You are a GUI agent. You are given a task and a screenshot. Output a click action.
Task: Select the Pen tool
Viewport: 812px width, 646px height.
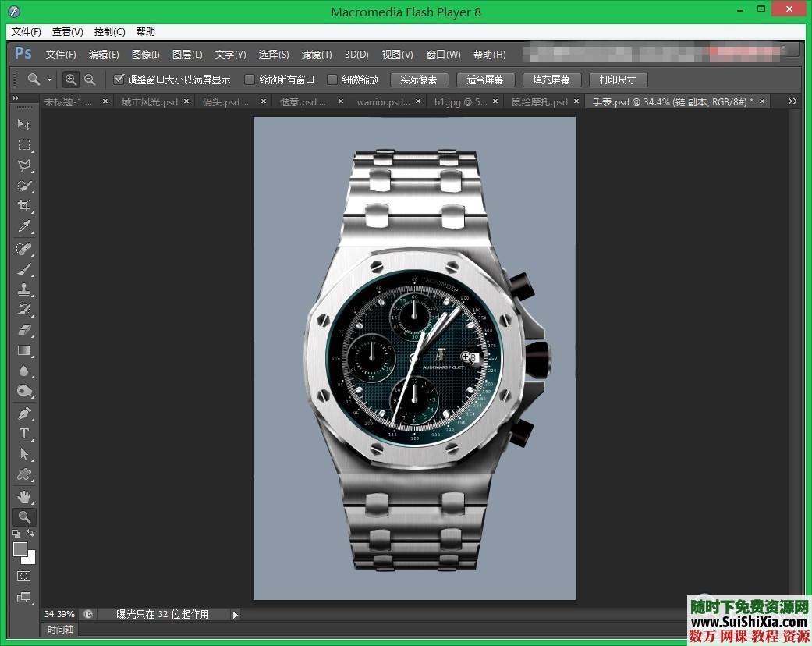[24, 413]
